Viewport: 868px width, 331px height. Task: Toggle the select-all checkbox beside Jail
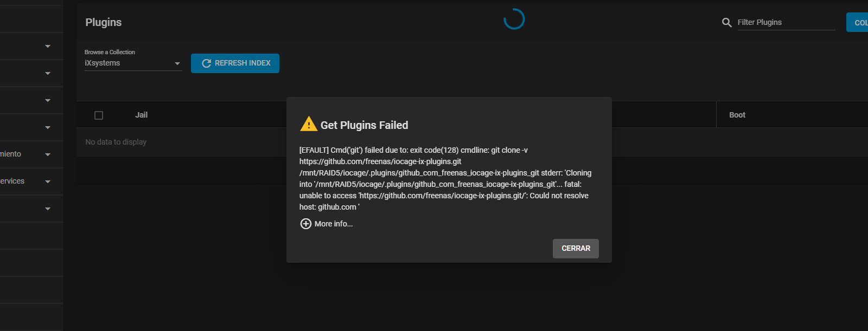pos(99,115)
